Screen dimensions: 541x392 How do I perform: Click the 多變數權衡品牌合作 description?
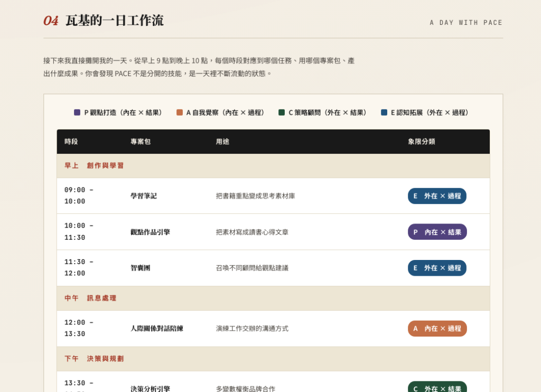click(246, 388)
